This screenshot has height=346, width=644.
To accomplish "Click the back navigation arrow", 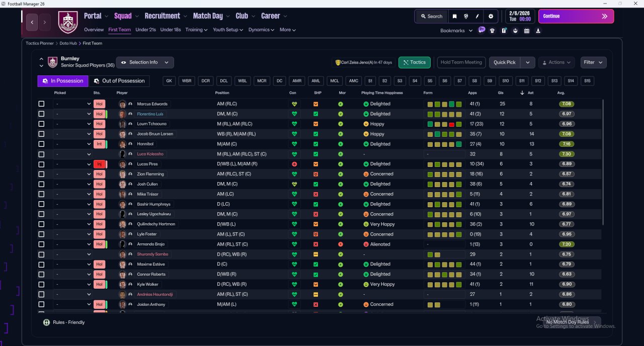I will (x=32, y=22).
